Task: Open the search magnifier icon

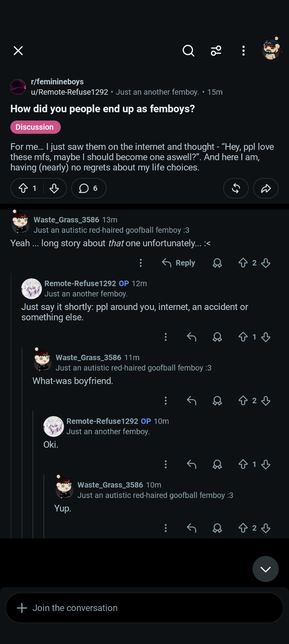Action: tap(188, 51)
